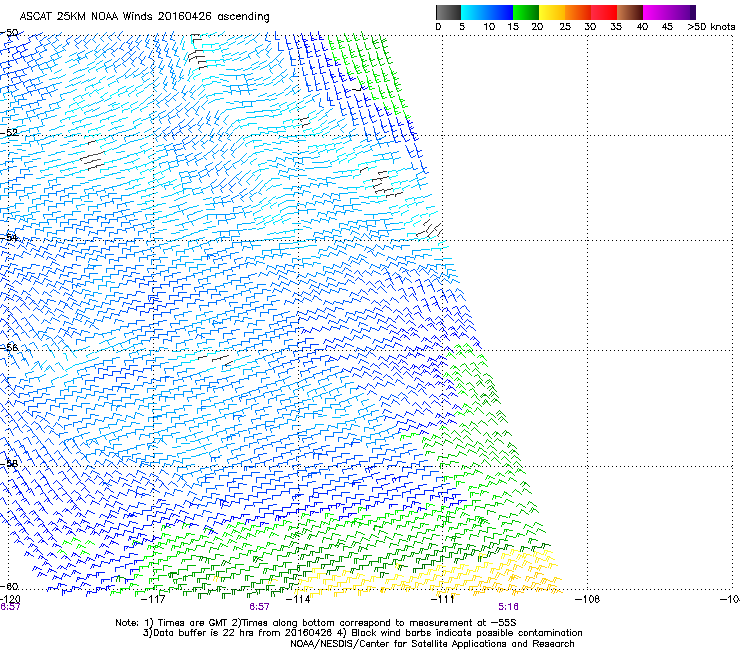Click the 'Data buffer is 22 hrs' note line
Viewport: 740px width, 650px height.
tap(362, 633)
